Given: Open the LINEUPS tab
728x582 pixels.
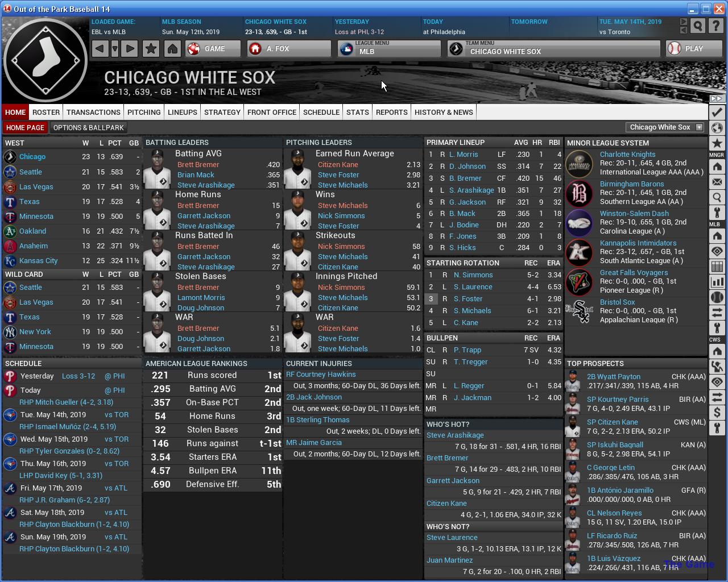Looking at the screenshot, I should tap(183, 112).
